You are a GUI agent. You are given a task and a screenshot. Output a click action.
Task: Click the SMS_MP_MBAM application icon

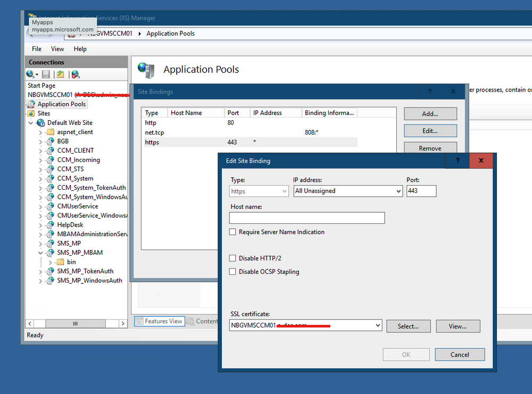click(x=50, y=253)
